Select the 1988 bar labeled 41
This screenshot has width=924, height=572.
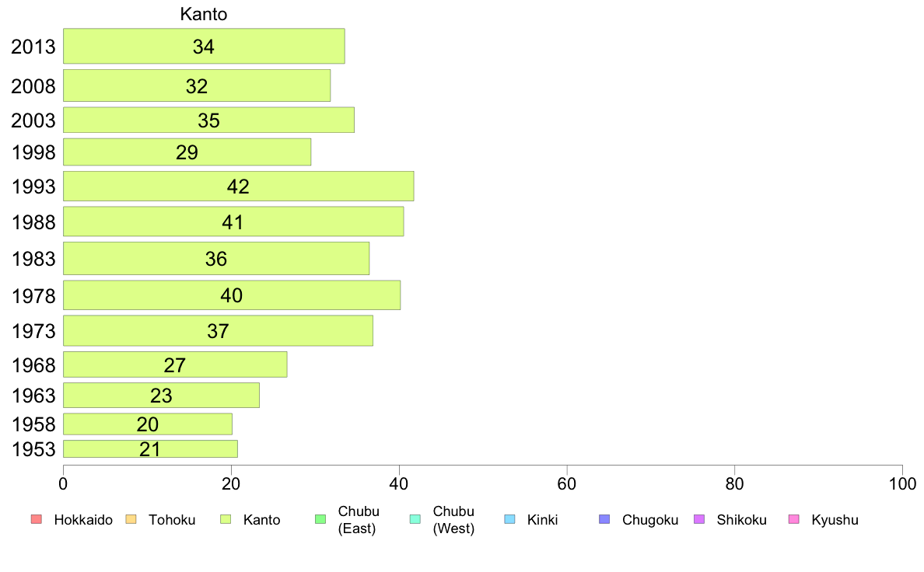tap(233, 221)
